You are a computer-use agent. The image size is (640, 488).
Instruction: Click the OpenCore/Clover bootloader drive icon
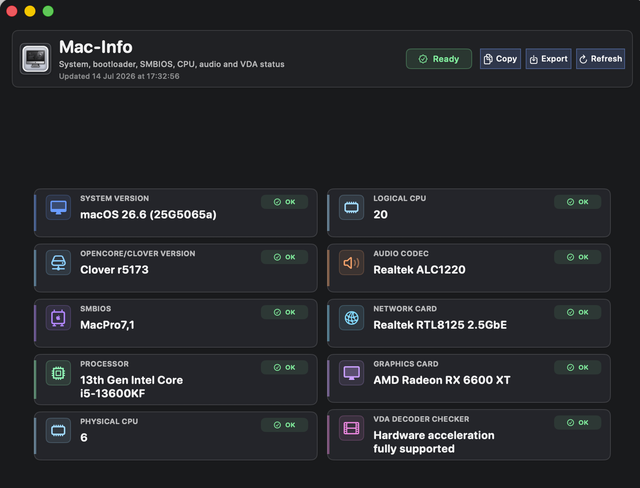click(x=58, y=262)
